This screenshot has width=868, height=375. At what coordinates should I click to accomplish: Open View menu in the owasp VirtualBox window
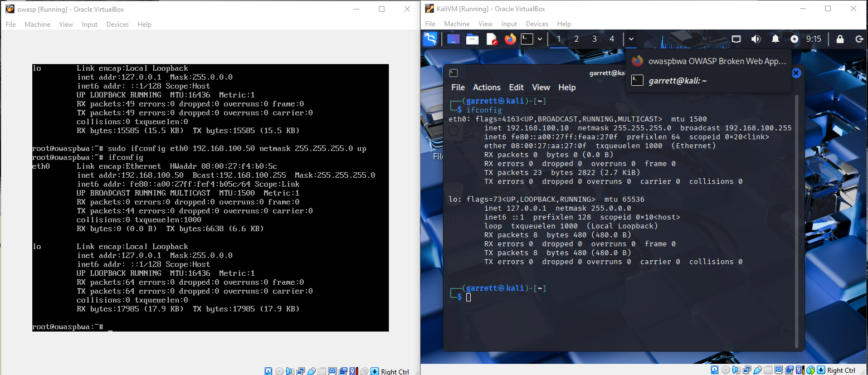pos(66,25)
